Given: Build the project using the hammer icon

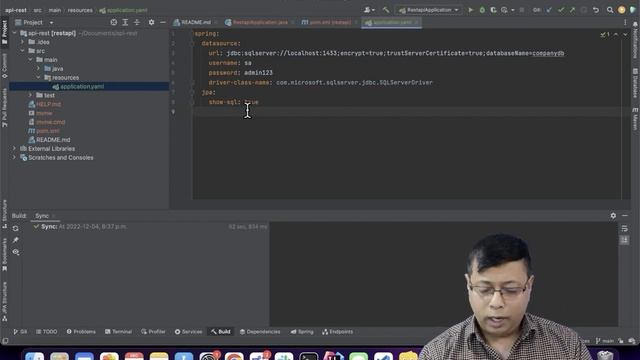Looking at the screenshot, I should pyautogui.click(x=386, y=10).
